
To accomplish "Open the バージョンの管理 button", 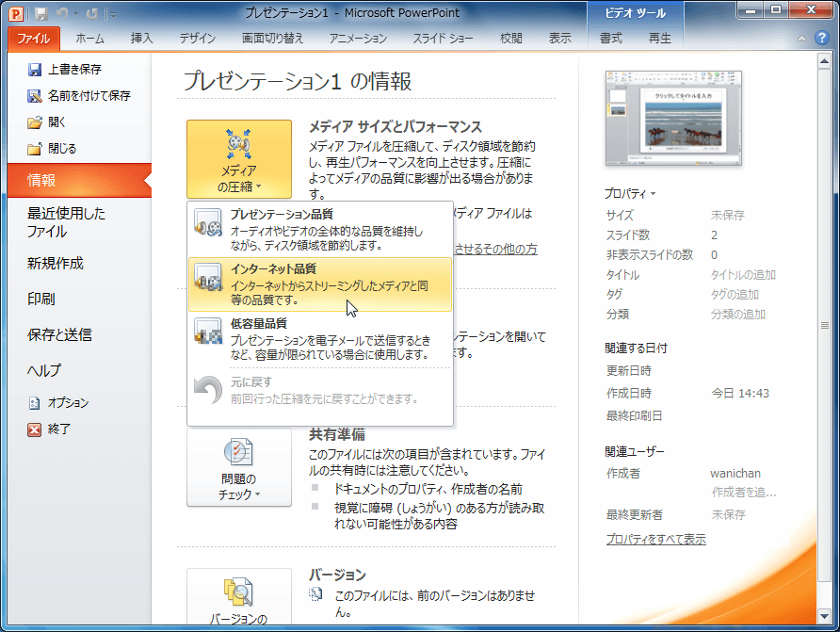I will 239,596.
